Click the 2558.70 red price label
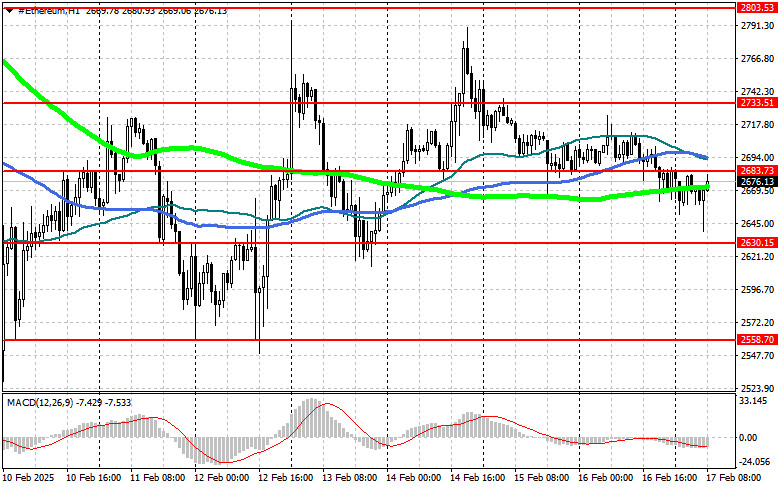This screenshot has width=781, height=489. pos(758,340)
